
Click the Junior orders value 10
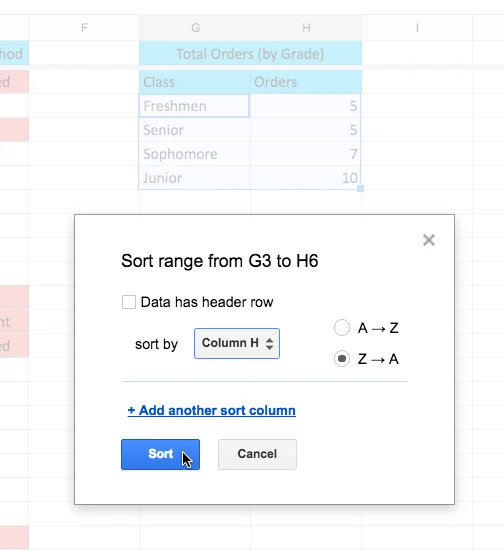pos(306,178)
